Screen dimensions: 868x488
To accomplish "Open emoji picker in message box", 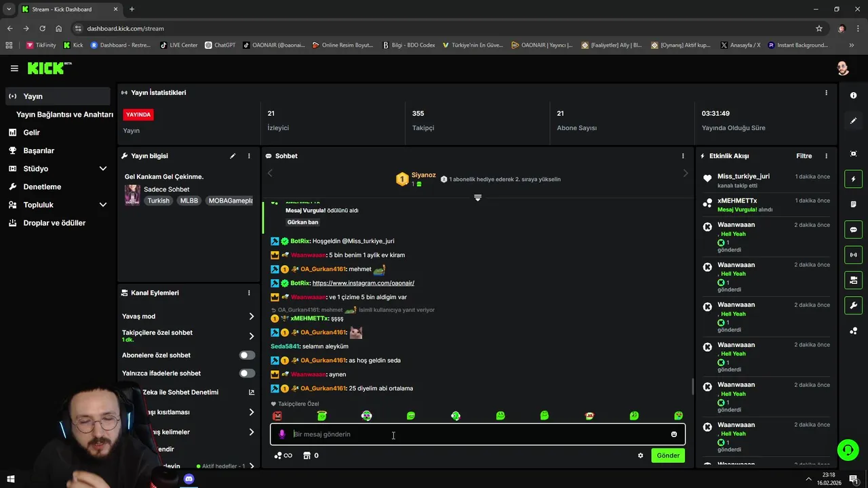I will (674, 434).
